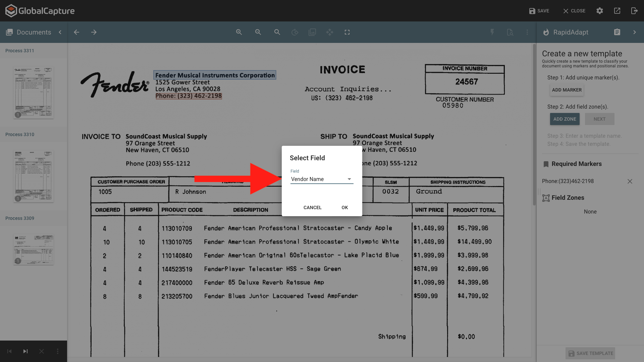Click the GlobalCapture logo
Screen dimensions: 644x362
point(40,11)
